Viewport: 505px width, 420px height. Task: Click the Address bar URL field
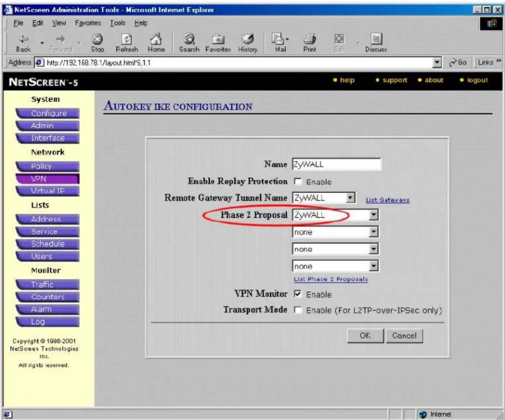click(x=239, y=63)
